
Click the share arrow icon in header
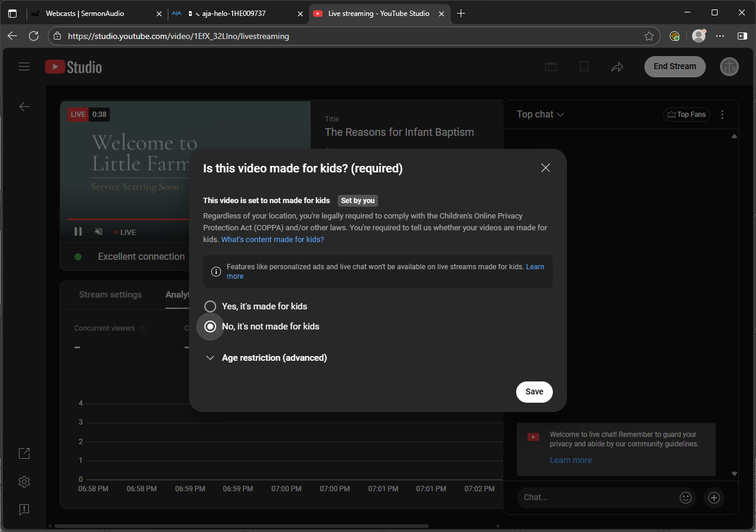click(x=617, y=67)
